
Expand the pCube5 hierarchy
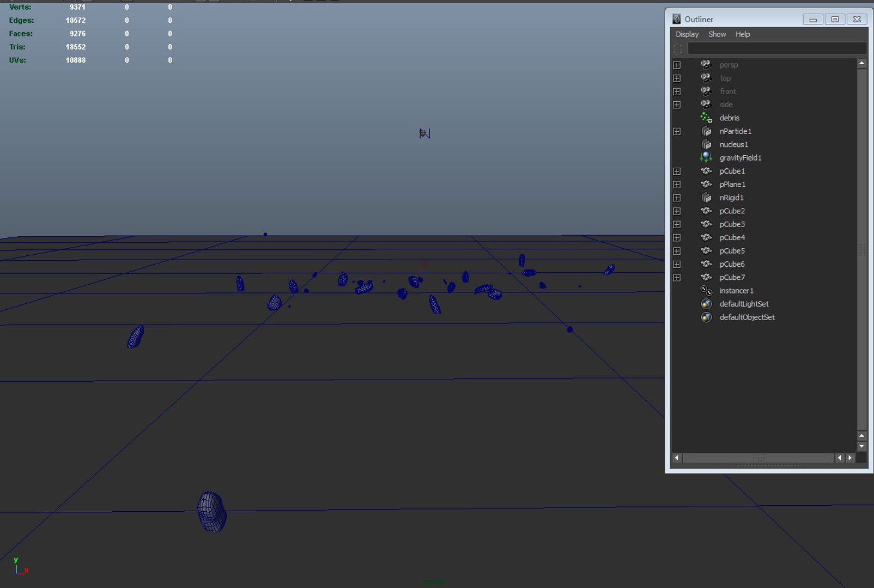click(x=677, y=251)
